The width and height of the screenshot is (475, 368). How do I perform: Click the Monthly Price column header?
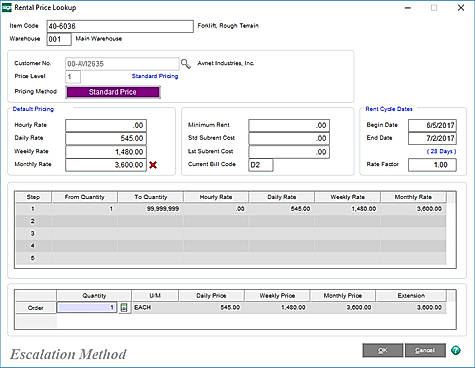343,296
